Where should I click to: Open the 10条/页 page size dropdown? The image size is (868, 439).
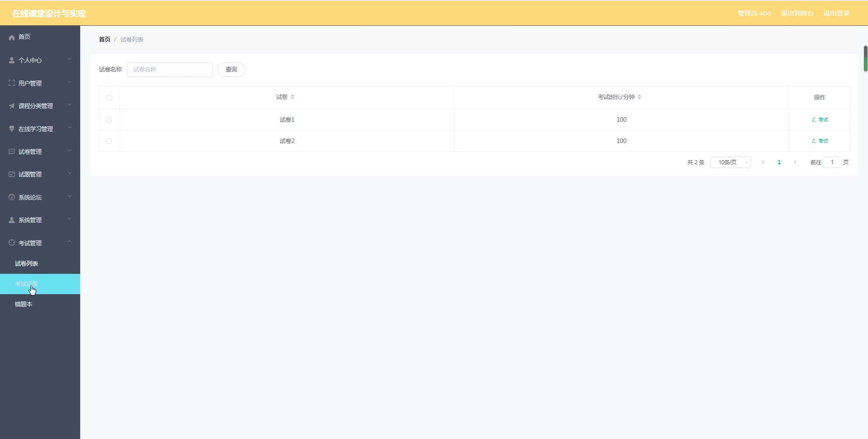[730, 162]
